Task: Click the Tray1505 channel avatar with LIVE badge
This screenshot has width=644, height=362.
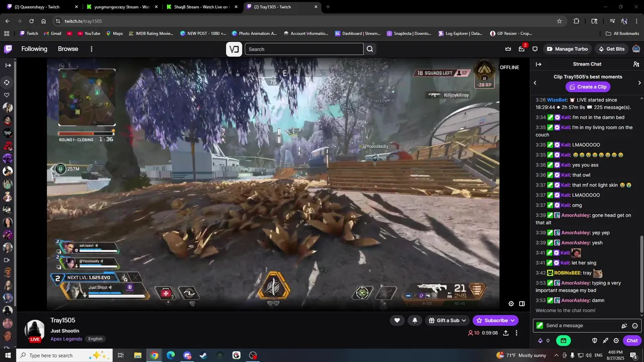Action: 35,331
